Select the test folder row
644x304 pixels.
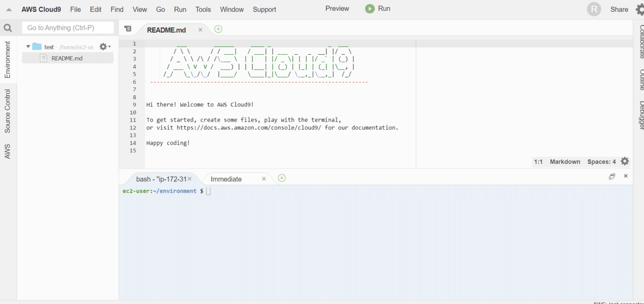tap(68, 47)
